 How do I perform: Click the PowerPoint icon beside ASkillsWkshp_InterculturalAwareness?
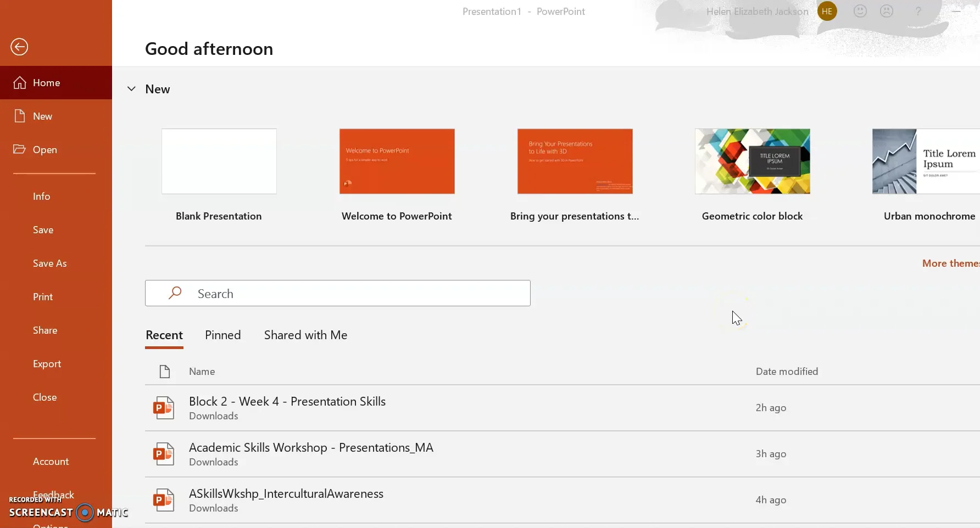click(x=164, y=500)
